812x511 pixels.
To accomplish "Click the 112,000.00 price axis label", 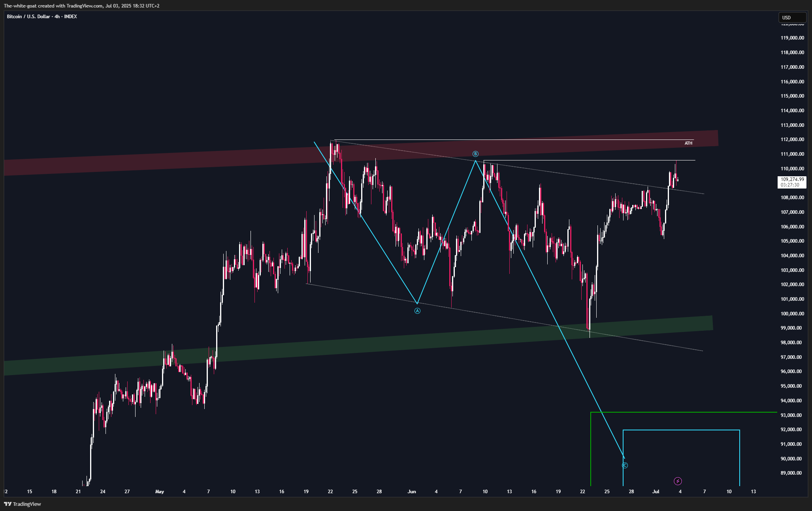I will click(792, 140).
